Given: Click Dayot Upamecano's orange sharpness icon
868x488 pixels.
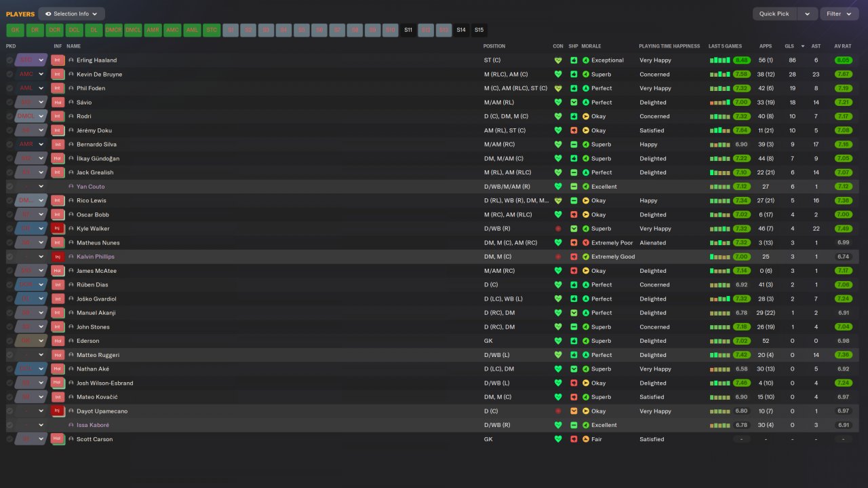Looking at the screenshot, I should click(574, 411).
